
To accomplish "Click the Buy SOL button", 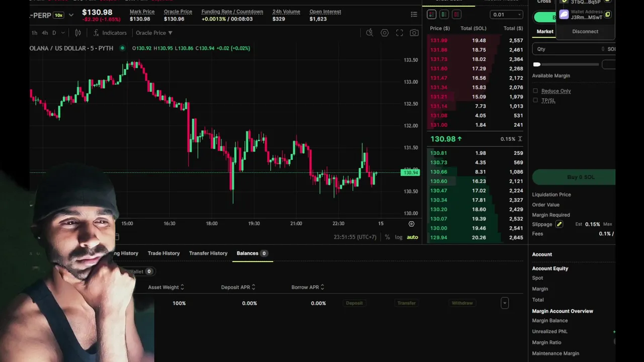I will click(x=574, y=177).
